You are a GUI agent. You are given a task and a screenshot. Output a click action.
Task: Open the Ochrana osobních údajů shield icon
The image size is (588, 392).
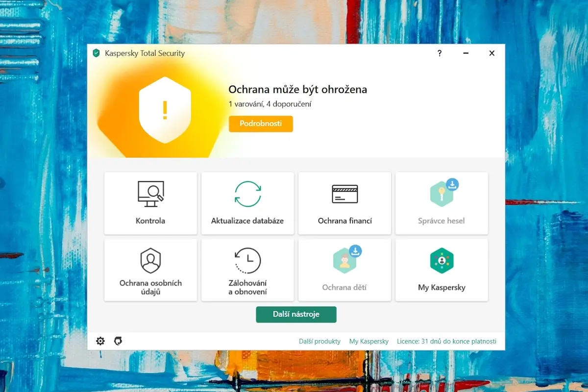pos(150,260)
